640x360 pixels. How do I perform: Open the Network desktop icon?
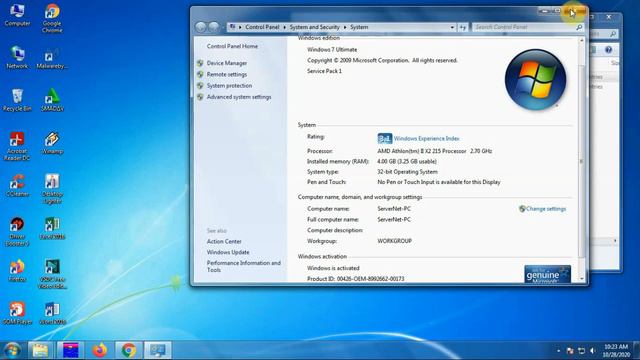17,58
